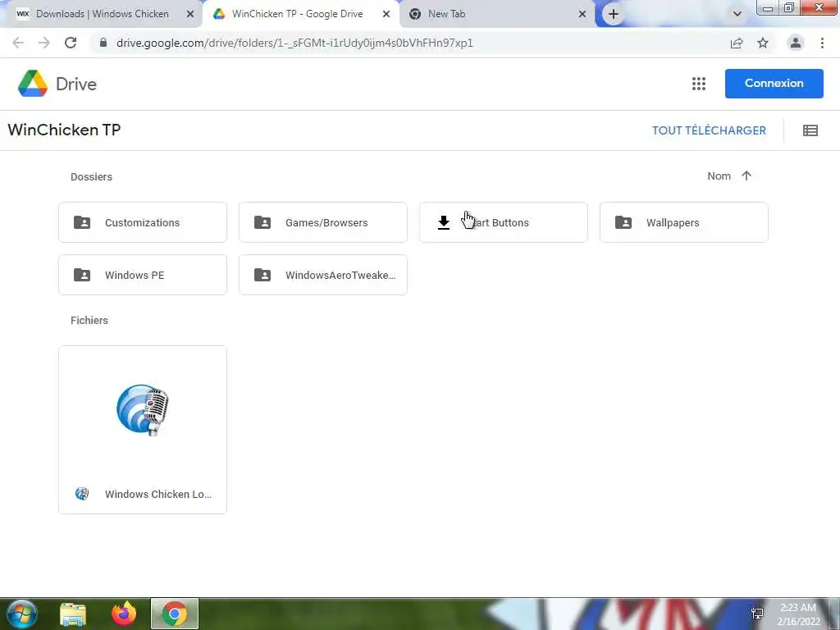Screen dimensions: 840x630
Task: Launch File Explorer from the taskbar
Action: point(73,614)
